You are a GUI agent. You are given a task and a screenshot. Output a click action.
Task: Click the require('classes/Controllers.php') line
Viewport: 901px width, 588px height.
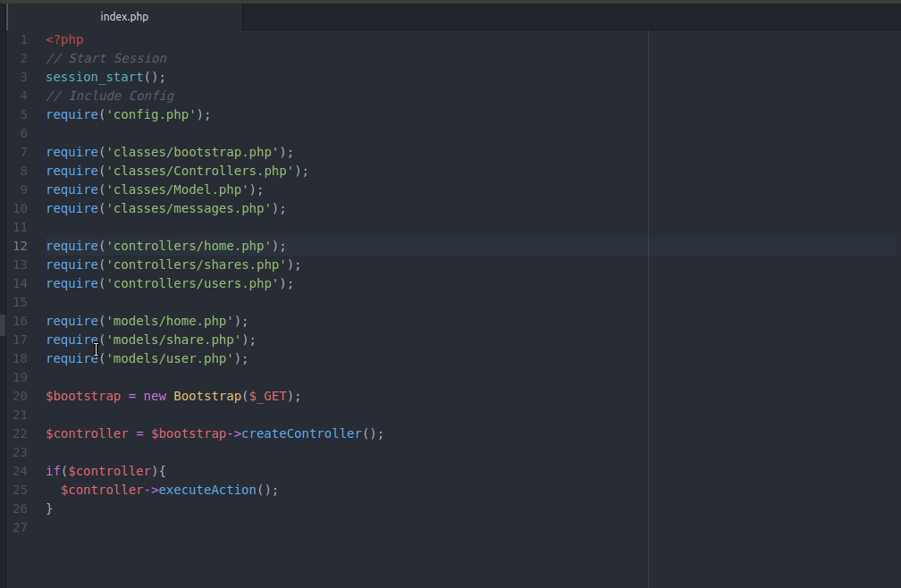[x=176, y=171]
